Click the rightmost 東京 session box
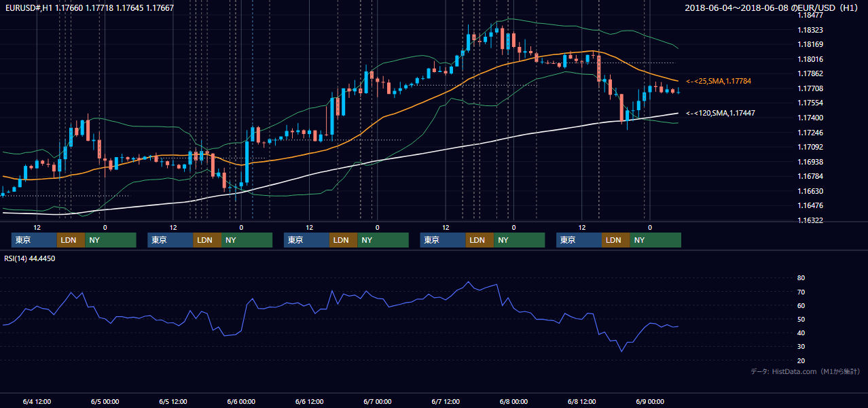 [579, 240]
